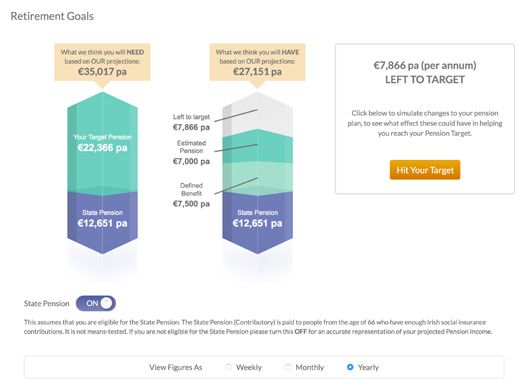Screen dimensions: 528x392
Task: Select the Yearly figures radio button
Action: tap(350, 367)
